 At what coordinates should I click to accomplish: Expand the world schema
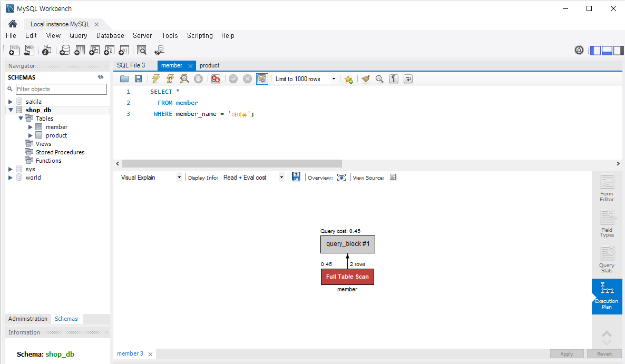11,178
